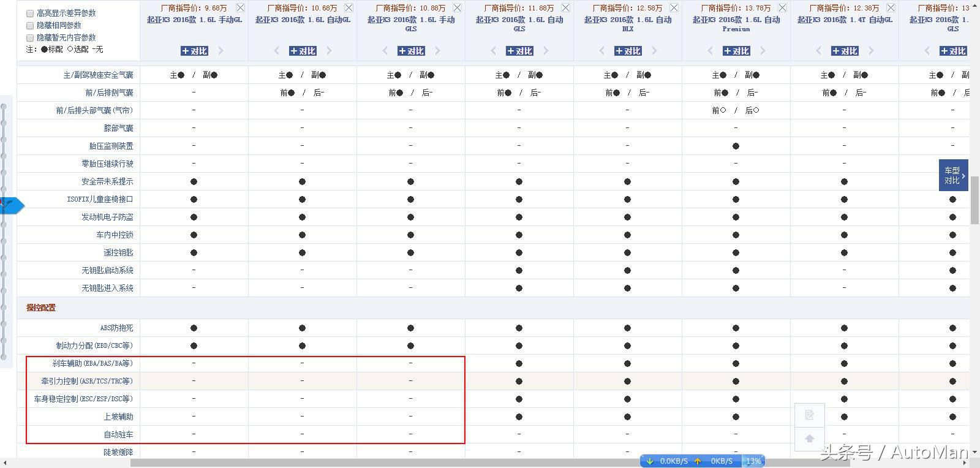Shift 12.58万 DLX column right
Viewport: 980px width, 468px height.
tap(655, 51)
